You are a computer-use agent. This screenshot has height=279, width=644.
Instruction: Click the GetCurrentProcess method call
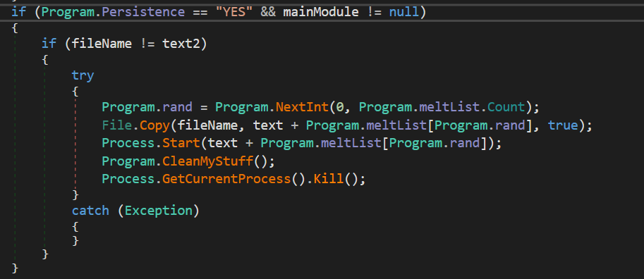pos(226,179)
